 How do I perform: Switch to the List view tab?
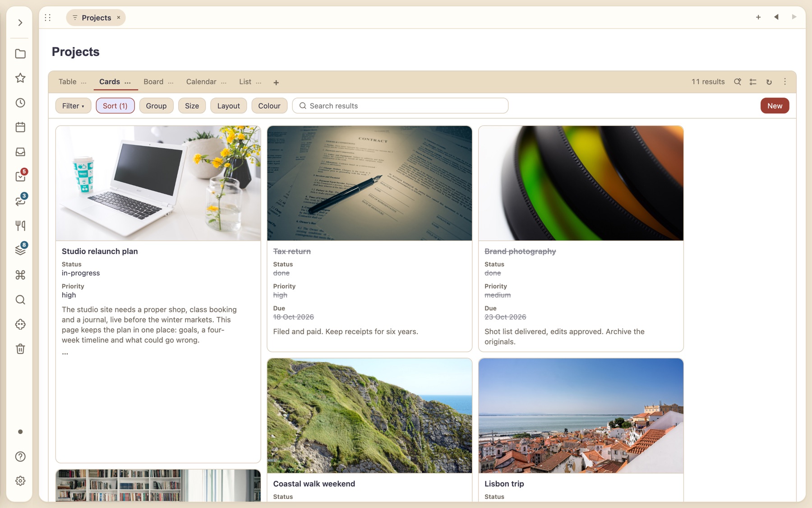[x=245, y=82]
